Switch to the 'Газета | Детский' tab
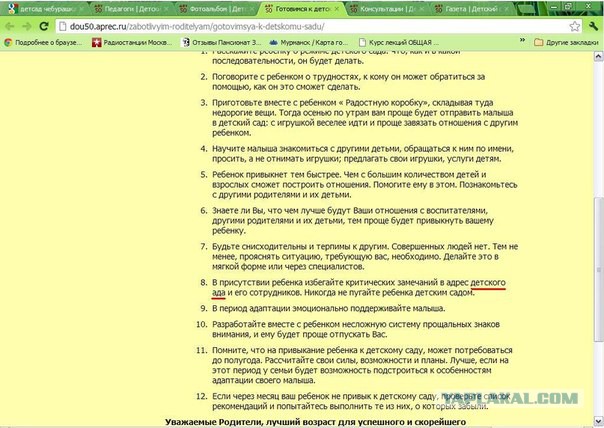 (472, 8)
